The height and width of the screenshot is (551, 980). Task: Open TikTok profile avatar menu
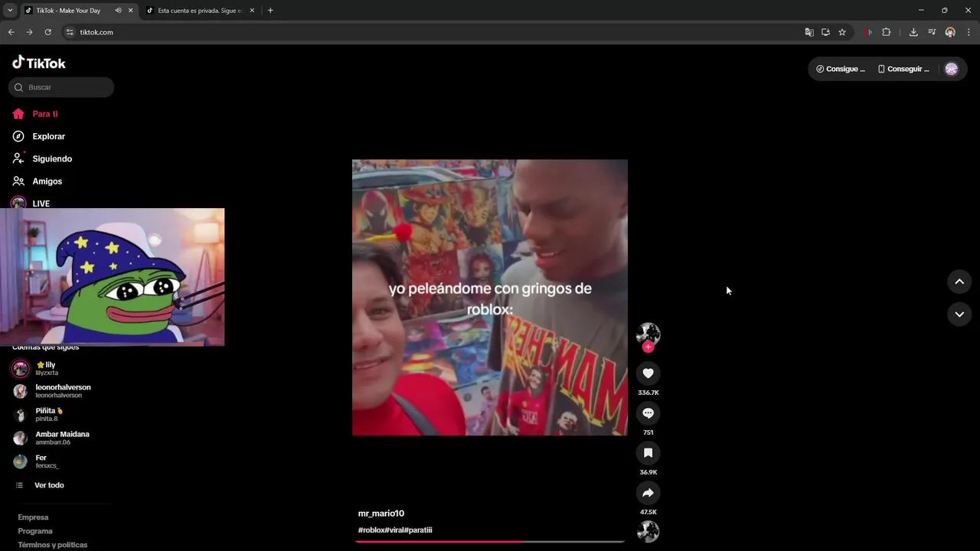[951, 69]
